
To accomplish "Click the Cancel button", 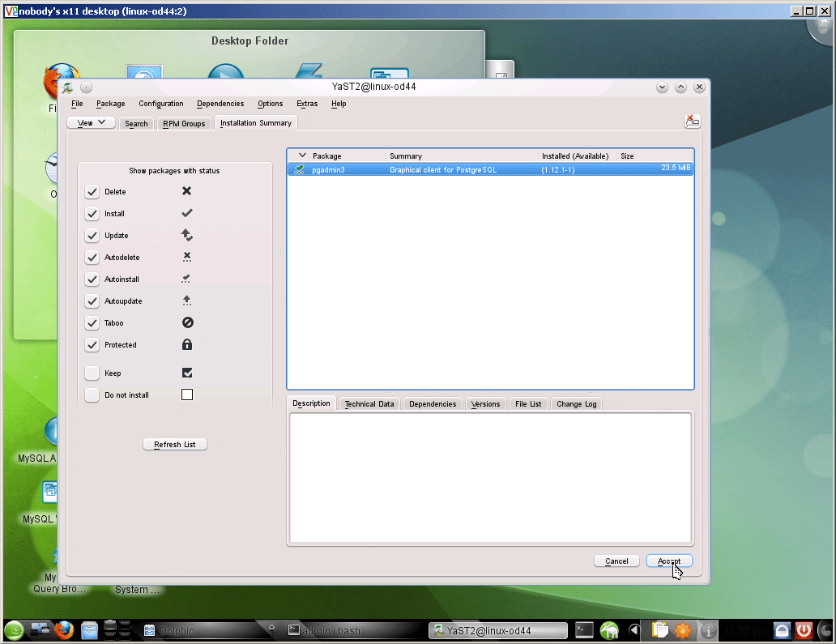I will tap(616, 561).
